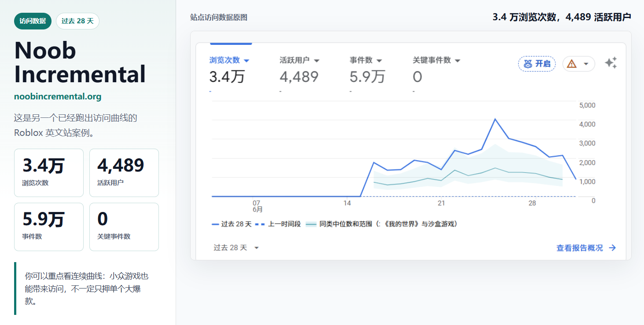The height and width of the screenshot is (325, 644).
Task: Click the medal icon in 开启 button
Action: (528, 64)
